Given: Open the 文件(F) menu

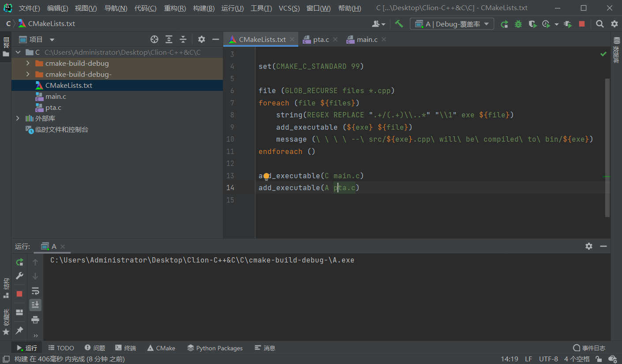Looking at the screenshot, I should pyautogui.click(x=29, y=8).
